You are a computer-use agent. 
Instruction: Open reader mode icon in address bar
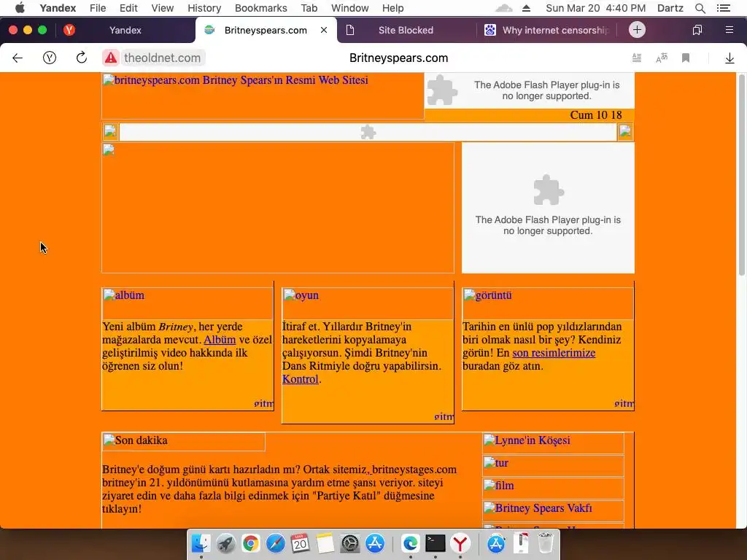[x=636, y=58]
